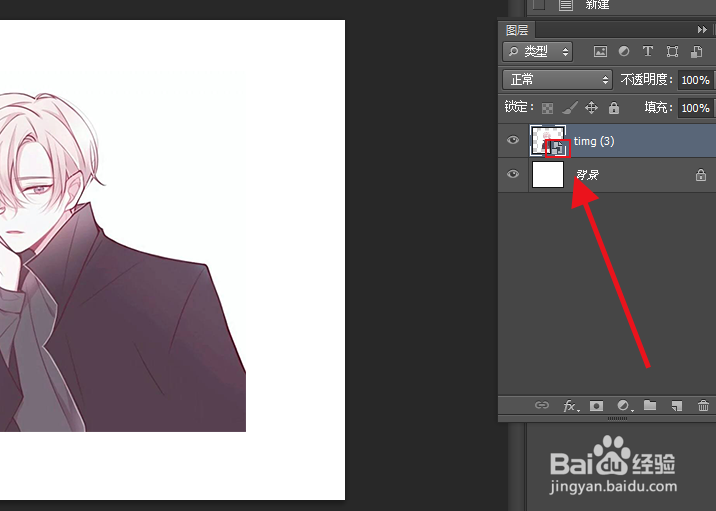Create new fill or adjustment layer

(x=624, y=406)
